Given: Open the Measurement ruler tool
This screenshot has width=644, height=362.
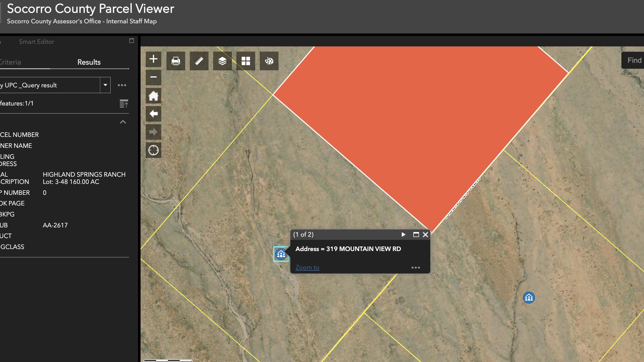Looking at the screenshot, I should coord(199,61).
